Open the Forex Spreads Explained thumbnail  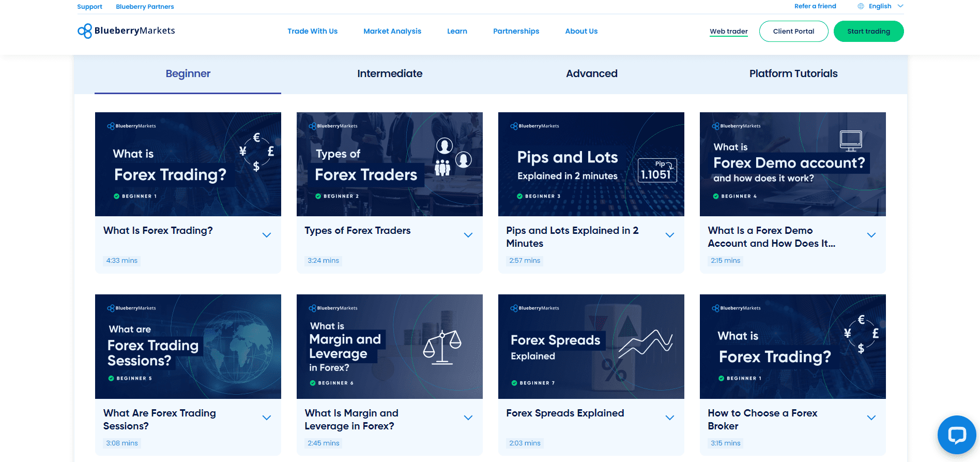[591, 347]
